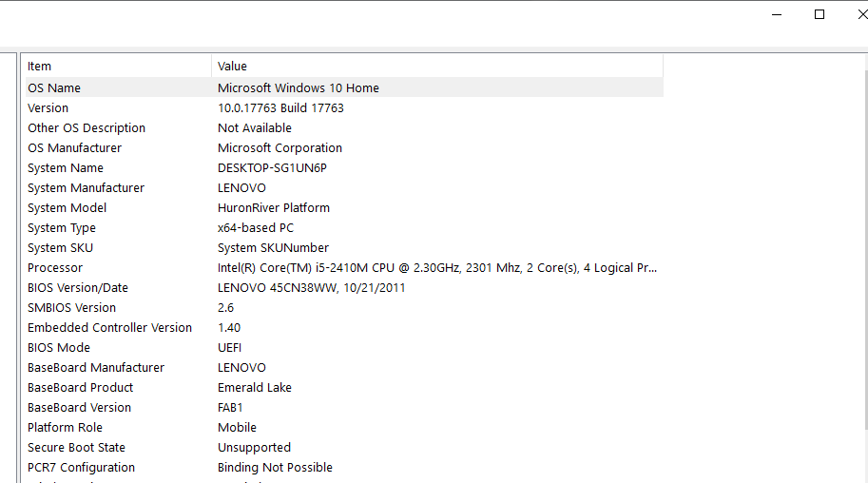Select PCR7 Configuration item
Viewport: 868px width, 483px height.
pos(81,467)
